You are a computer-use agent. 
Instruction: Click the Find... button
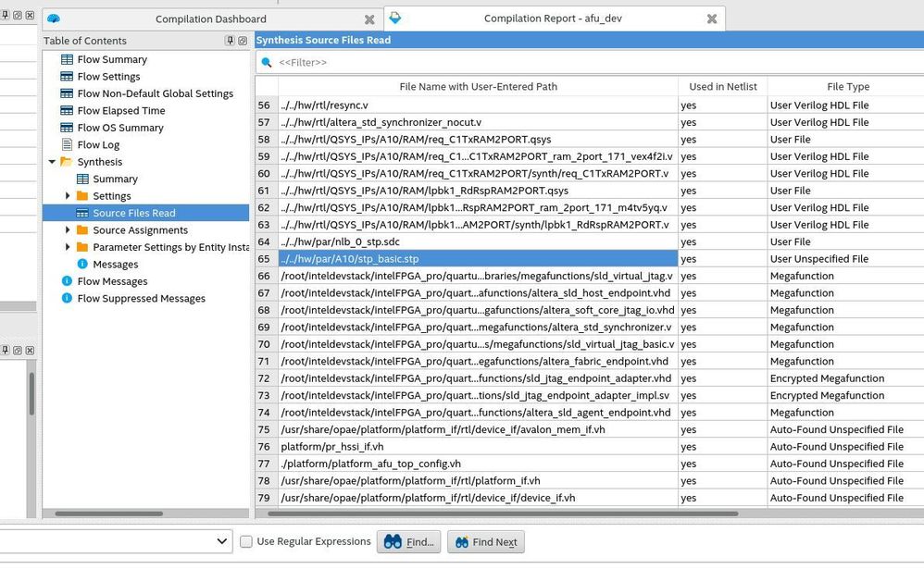click(x=408, y=542)
